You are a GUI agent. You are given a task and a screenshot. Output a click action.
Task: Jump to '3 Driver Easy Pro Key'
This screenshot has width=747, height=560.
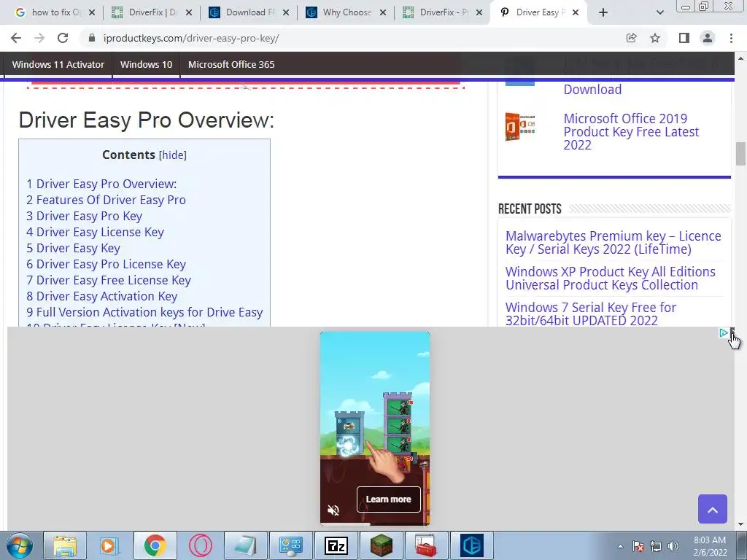click(85, 216)
